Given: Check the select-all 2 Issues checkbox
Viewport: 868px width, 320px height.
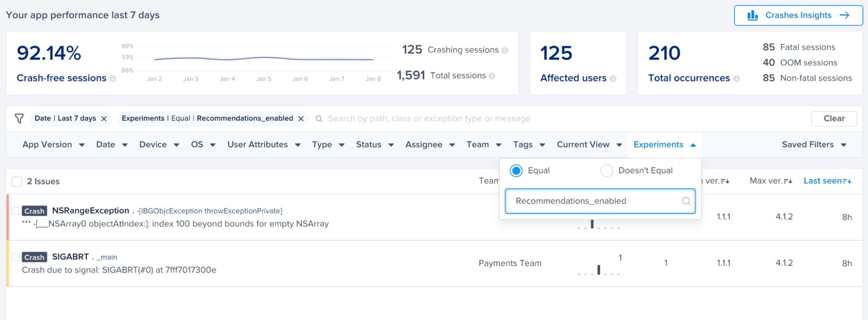Looking at the screenshot, I should (x=17, y=181).
